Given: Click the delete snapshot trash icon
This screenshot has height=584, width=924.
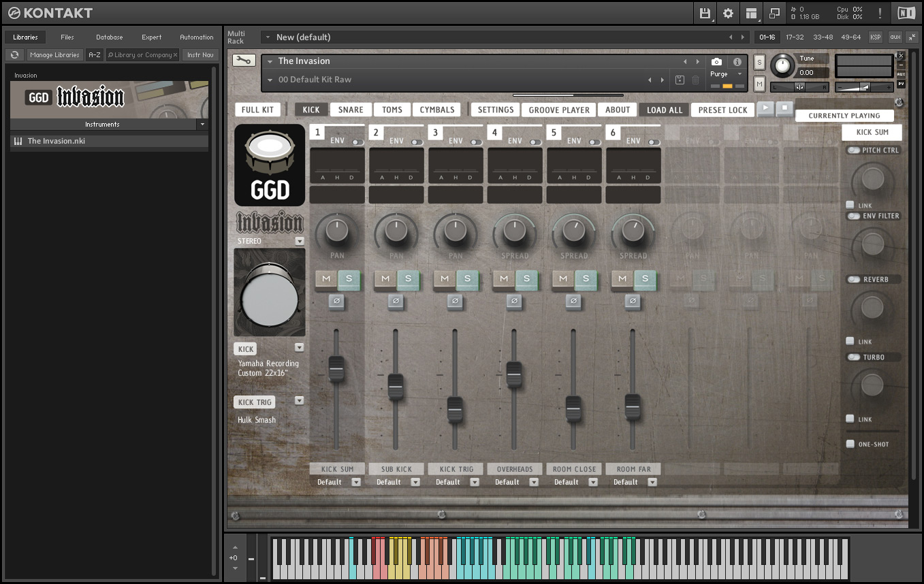Looking at the screenshot, I should pos(695,80).
